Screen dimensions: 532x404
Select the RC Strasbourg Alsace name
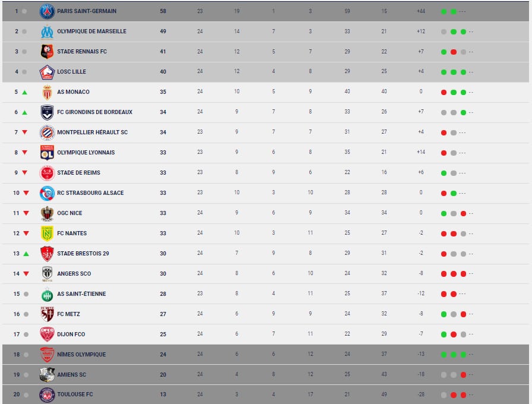click(90, 193)
